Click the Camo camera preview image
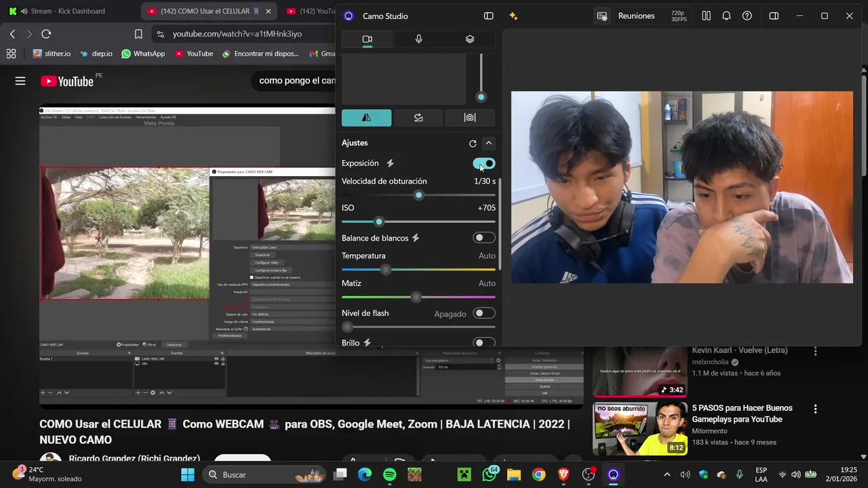Image resolution: width=868 pixels, height=488 pixels. pos(682,187)
